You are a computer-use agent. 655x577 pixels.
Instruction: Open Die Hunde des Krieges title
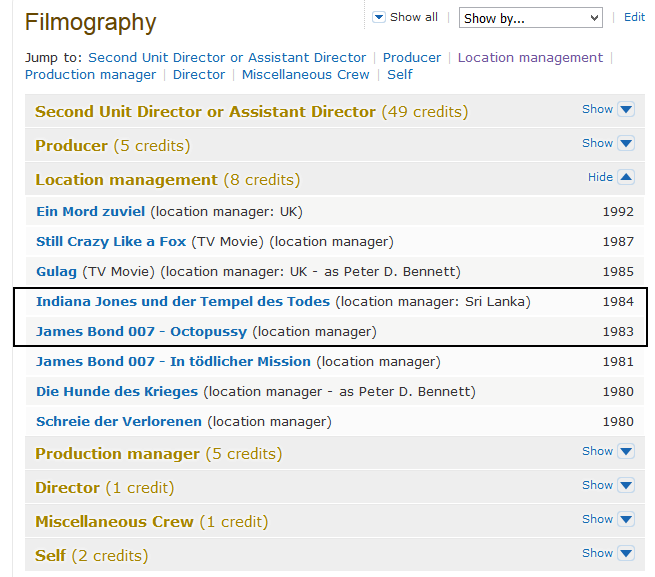116,391
